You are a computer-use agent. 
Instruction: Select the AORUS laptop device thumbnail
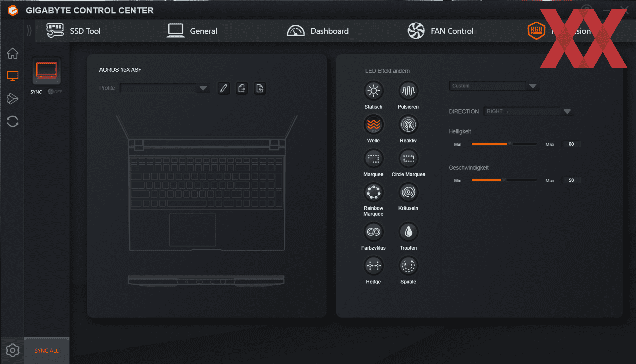[x=47, y=71]
